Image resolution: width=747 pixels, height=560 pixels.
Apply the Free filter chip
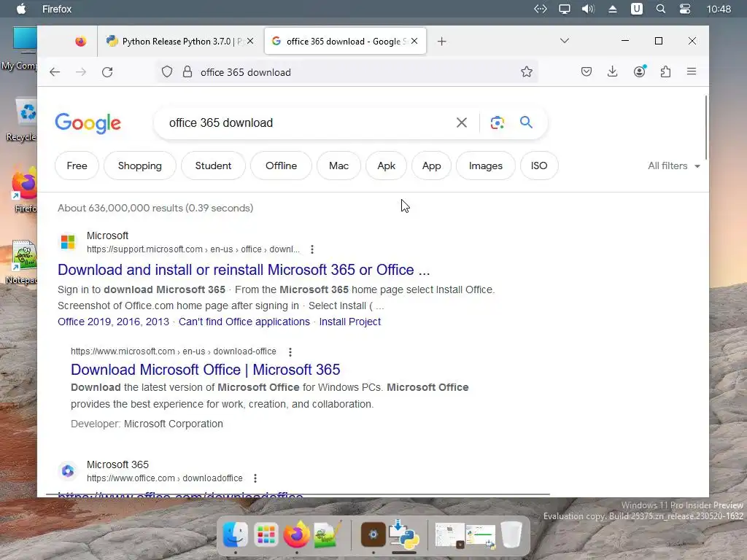tap(77, 166)
